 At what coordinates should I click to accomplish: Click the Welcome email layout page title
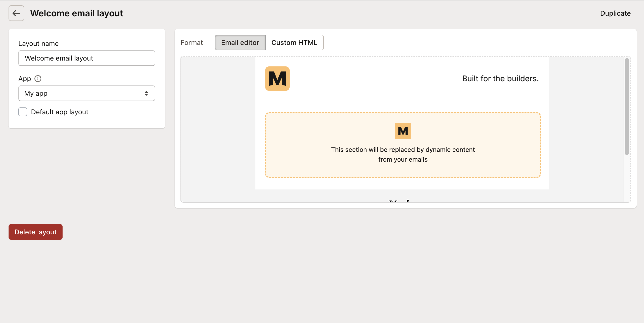pyautogui.click(x=76, y=13)
